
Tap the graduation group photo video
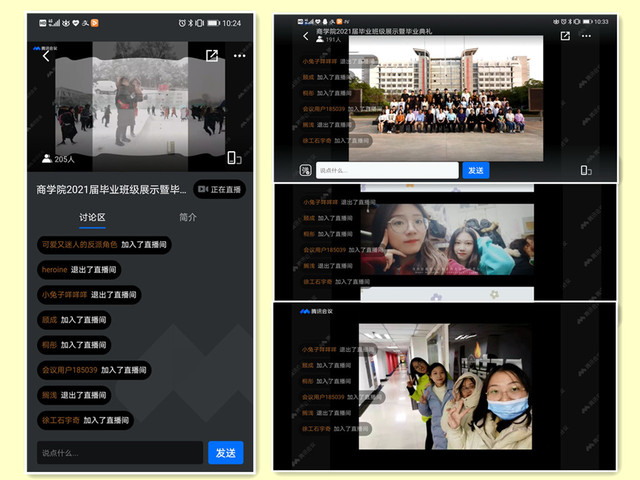(x=446, y=98)
